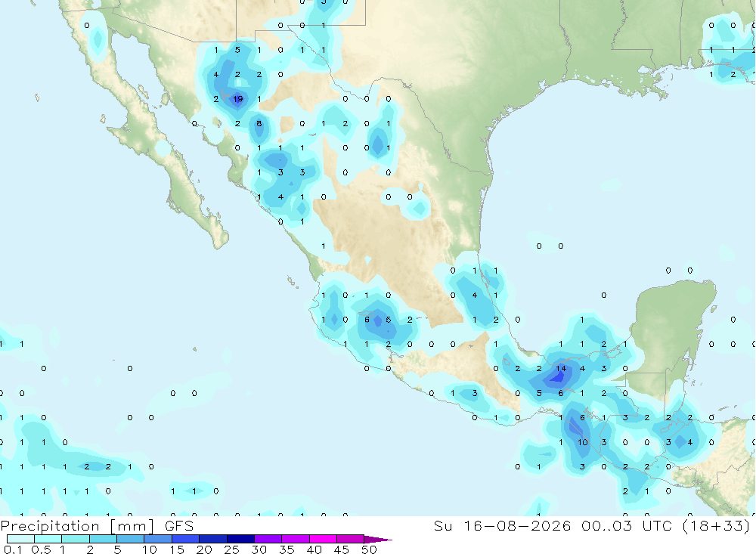Click the legend swatch between 20 and 25
The width and height of the screenshot is (756, 554).
pos(213,539)
